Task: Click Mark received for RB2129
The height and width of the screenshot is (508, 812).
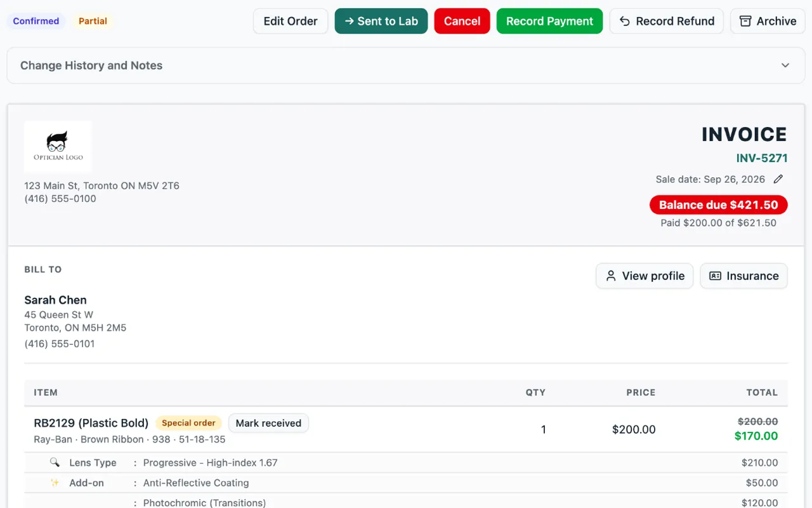Action: [268, 423]
